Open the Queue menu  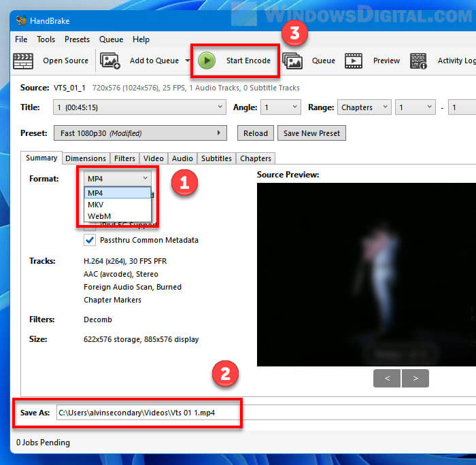111,39
